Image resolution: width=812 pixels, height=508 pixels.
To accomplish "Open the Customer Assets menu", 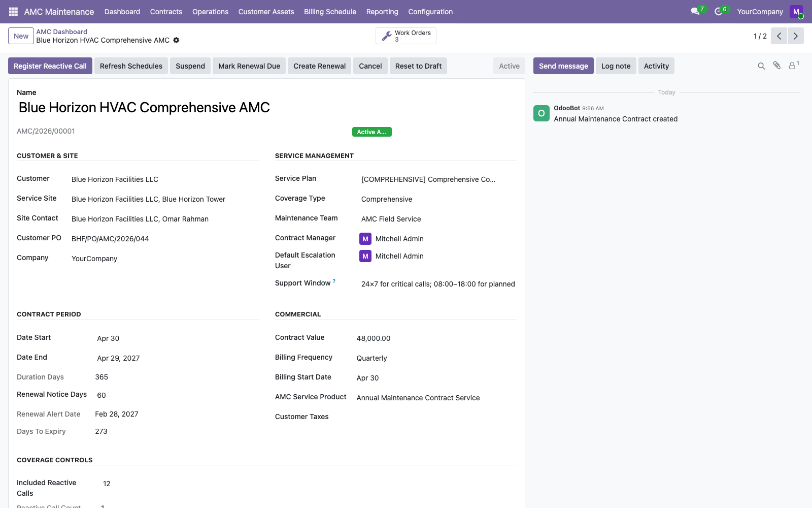I will click(266, 12).
